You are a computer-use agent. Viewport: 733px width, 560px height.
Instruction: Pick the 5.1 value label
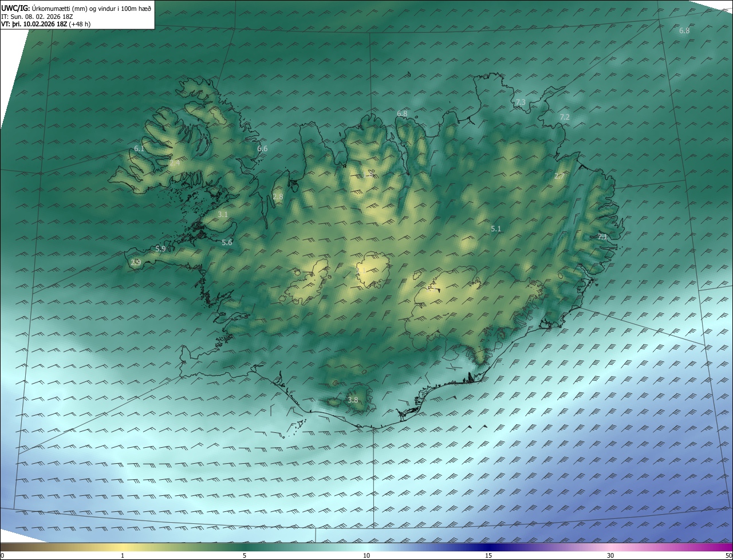coord(496,229)
